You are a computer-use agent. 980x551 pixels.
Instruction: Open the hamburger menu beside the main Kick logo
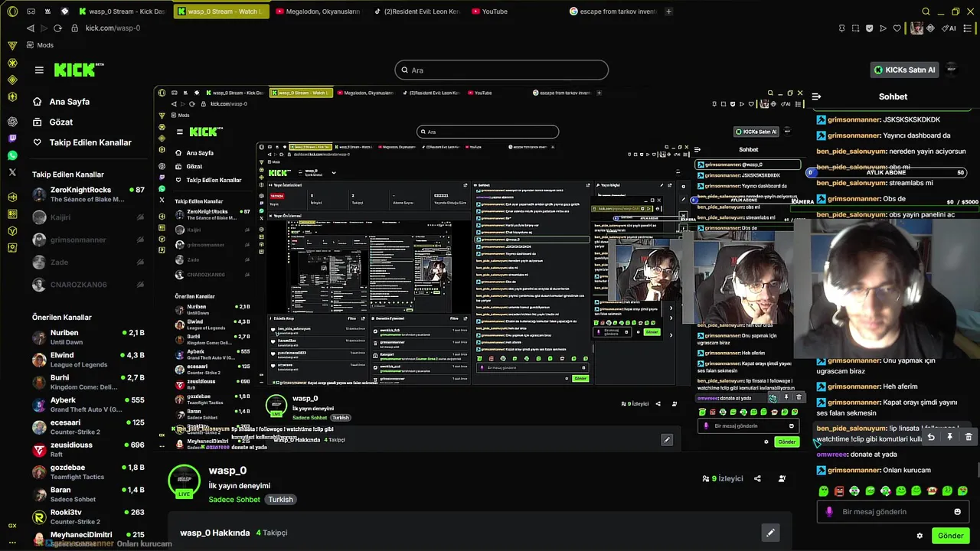point(39,70)
